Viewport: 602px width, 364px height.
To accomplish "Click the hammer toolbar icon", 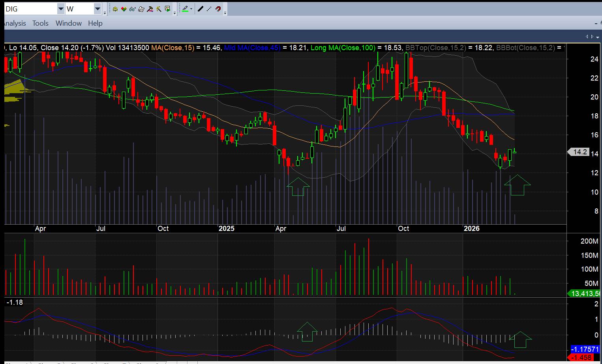I will click(x=150, y=9).
